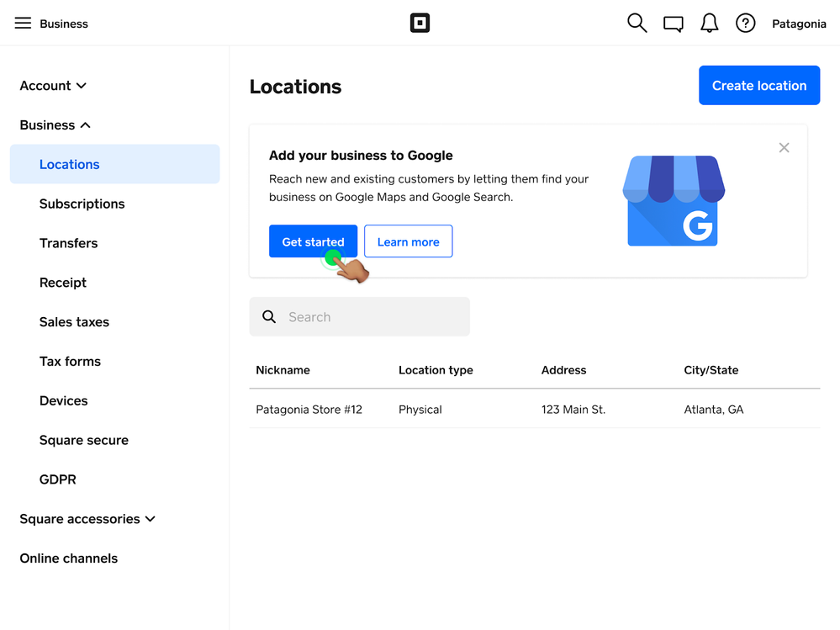Open Online channels menu item
840x630 pixels.
(68, 559)
